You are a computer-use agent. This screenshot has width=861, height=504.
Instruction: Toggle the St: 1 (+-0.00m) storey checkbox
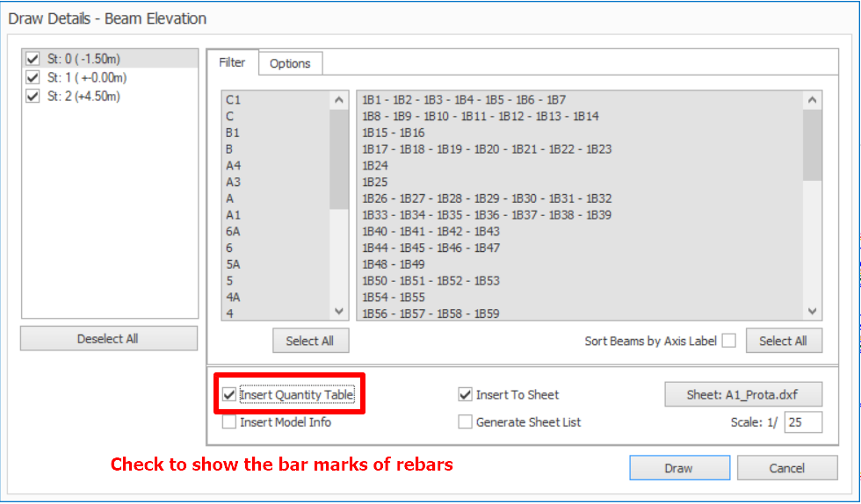(x=33, y=77)
